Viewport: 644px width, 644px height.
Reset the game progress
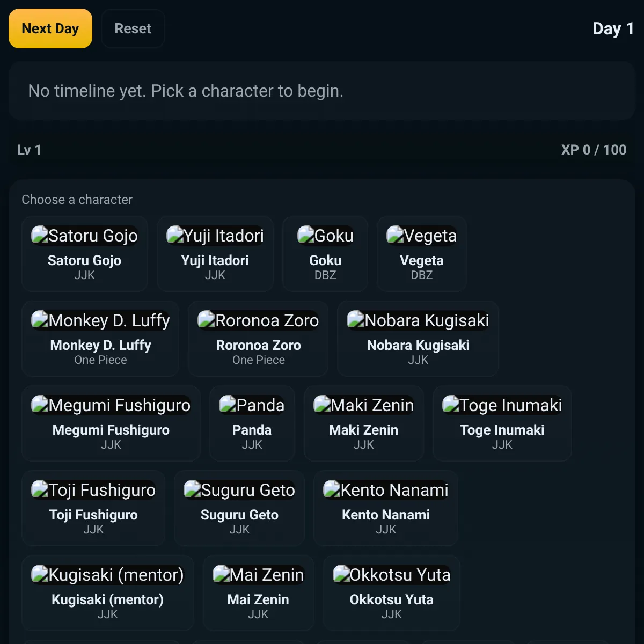(x=133, y=28)
